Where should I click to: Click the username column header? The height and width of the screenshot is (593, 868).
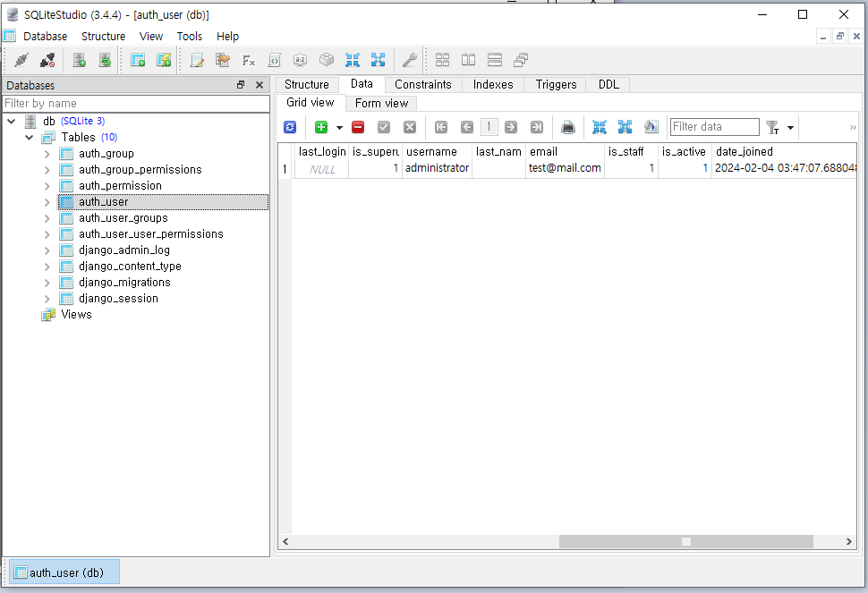tap(437, 151)
